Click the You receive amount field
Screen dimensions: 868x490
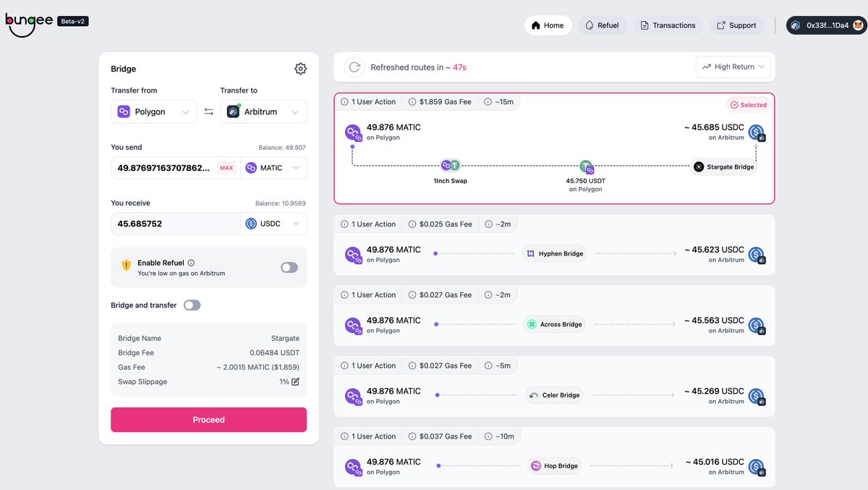[175, 224]
